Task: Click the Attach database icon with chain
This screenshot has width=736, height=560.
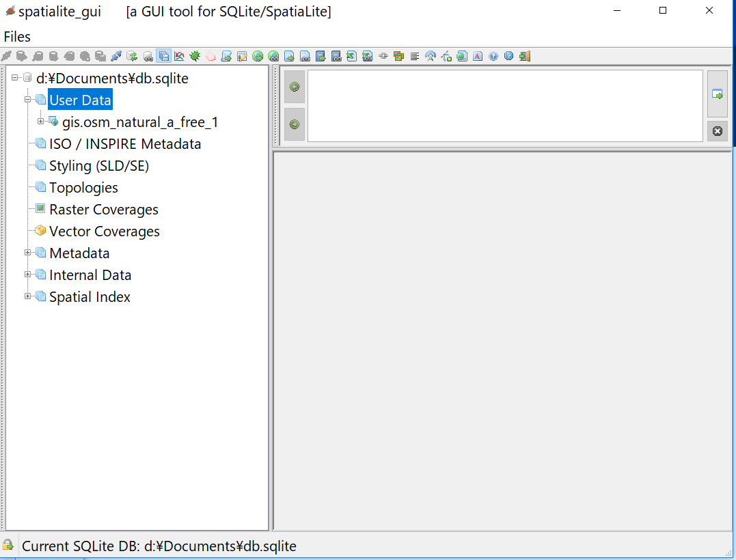Action: click(x=148, y=56)
